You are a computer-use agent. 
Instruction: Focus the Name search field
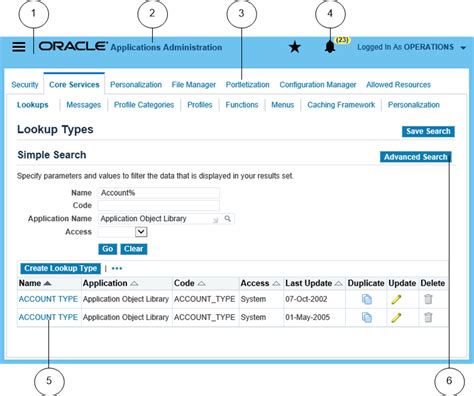159,193
